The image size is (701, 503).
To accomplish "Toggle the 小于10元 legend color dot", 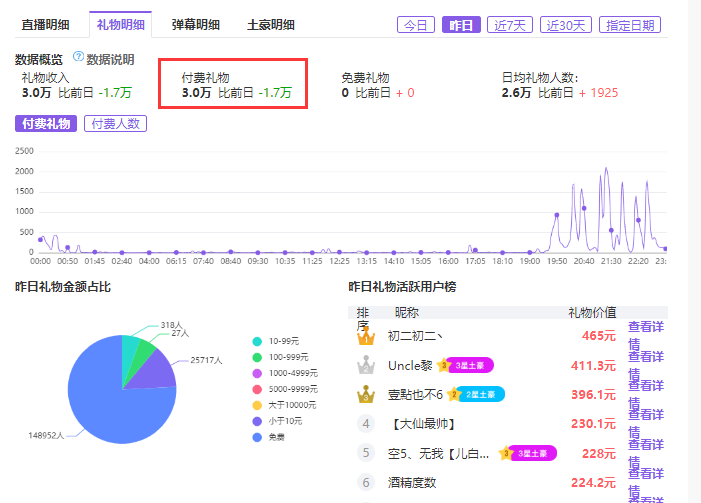I will click(257, 421).
